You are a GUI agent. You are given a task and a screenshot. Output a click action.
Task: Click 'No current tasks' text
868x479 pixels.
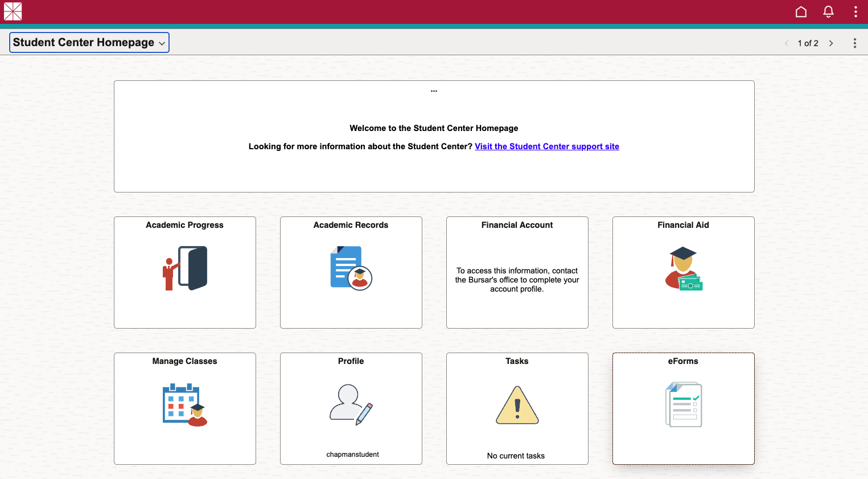516,456
